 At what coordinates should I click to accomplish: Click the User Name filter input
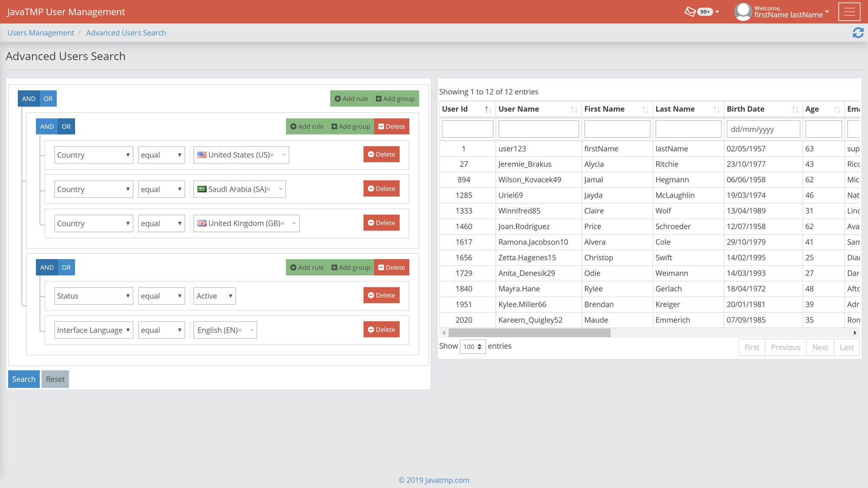click(x=539, y=129)
